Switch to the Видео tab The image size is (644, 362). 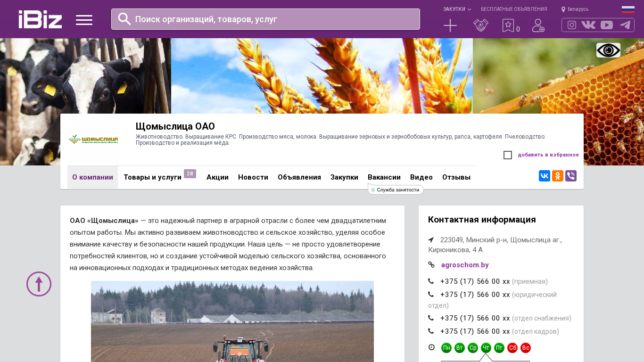coord(421,177)
